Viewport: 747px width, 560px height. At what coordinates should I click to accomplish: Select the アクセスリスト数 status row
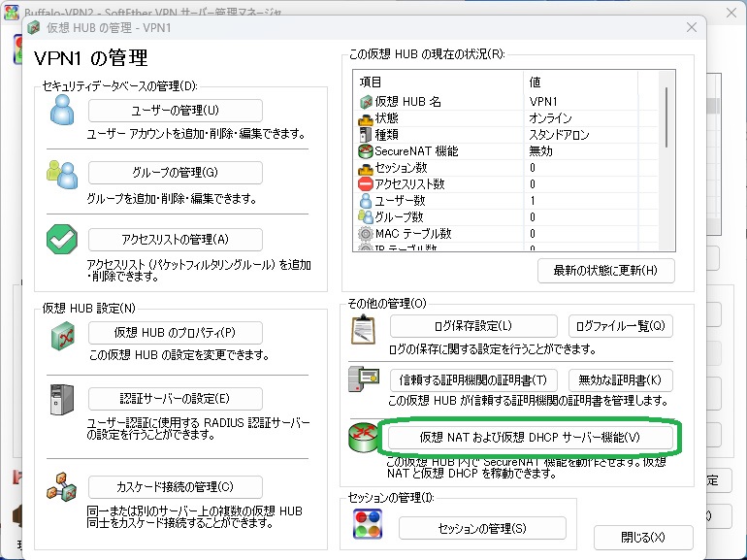(505, 184)
